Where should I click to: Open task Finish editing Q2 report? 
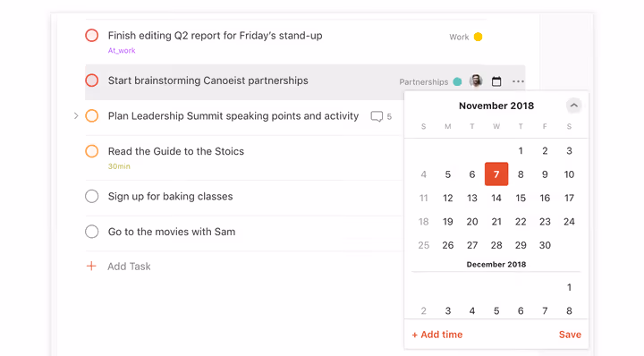tap(215, 35)
